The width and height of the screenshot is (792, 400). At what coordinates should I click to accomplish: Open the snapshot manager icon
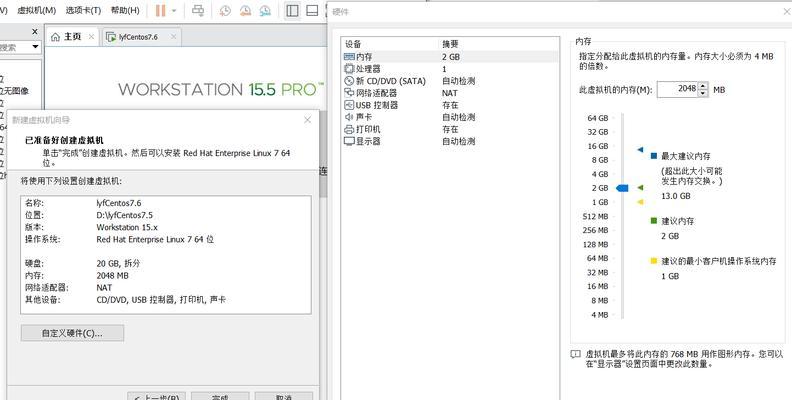[265, 10]
